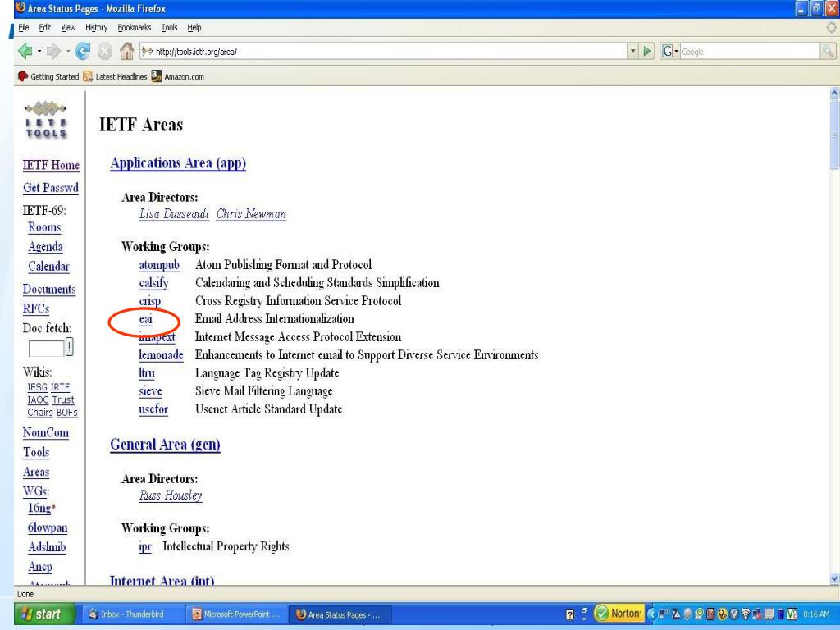Click the Stop loading icon
Viewport: 840px width, 630px height.
click(104, 52)
